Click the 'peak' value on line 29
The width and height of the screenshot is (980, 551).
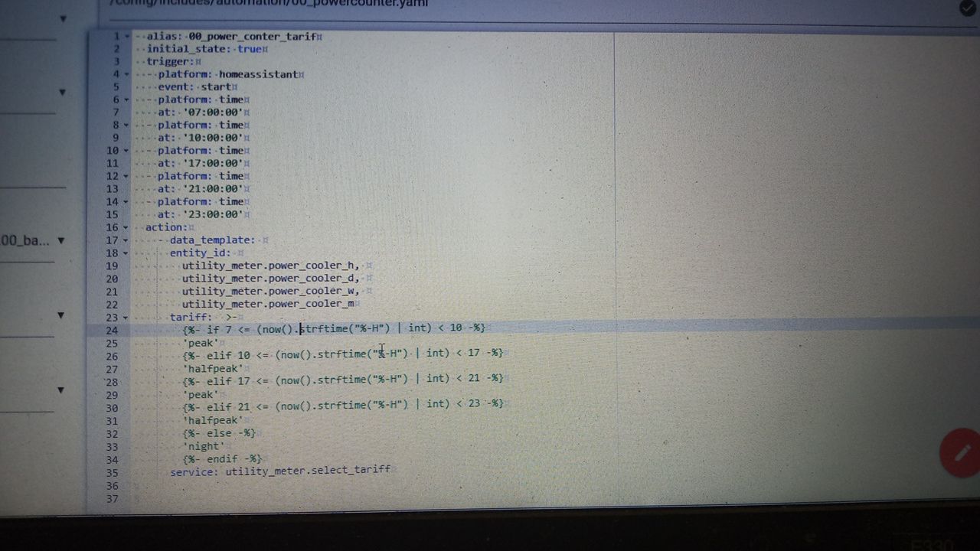coord(201,395)
